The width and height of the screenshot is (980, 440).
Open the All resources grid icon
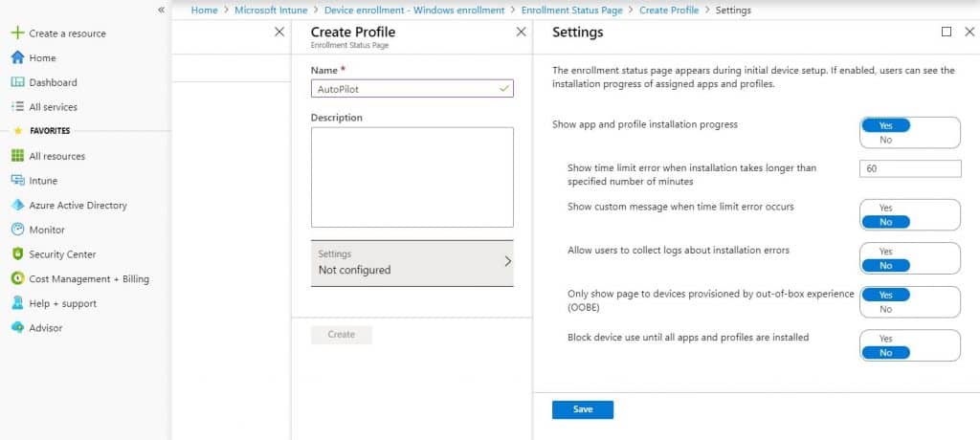point(17,156)
